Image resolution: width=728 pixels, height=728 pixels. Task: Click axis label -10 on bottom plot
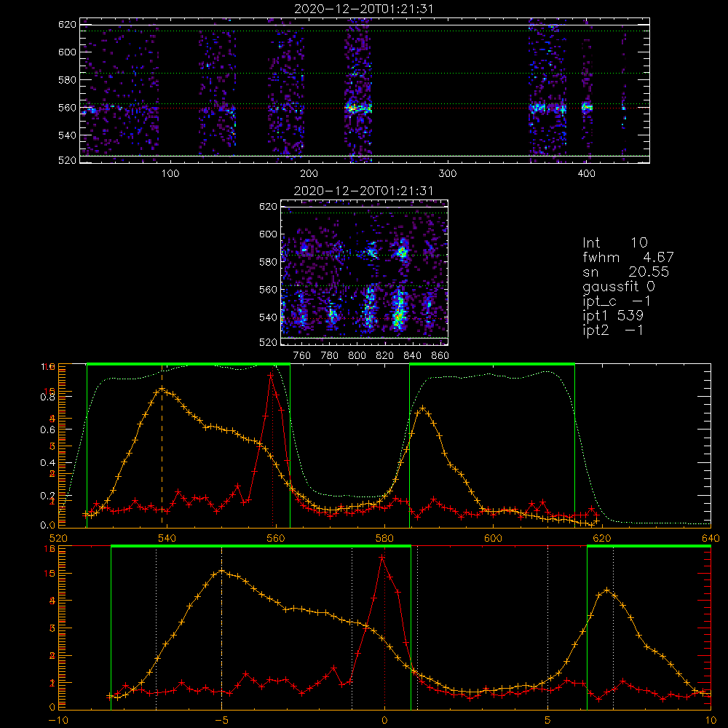pyautogui.click(x=58, y=721)
